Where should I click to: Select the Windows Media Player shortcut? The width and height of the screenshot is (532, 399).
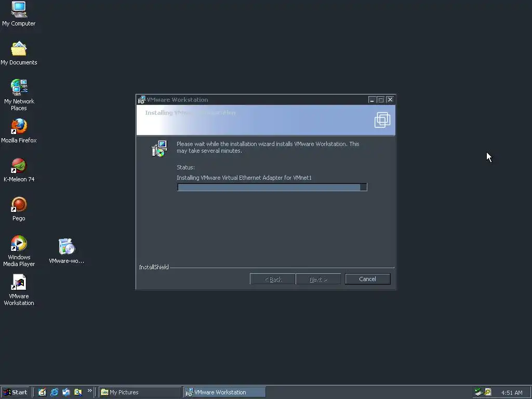point(19,251)
